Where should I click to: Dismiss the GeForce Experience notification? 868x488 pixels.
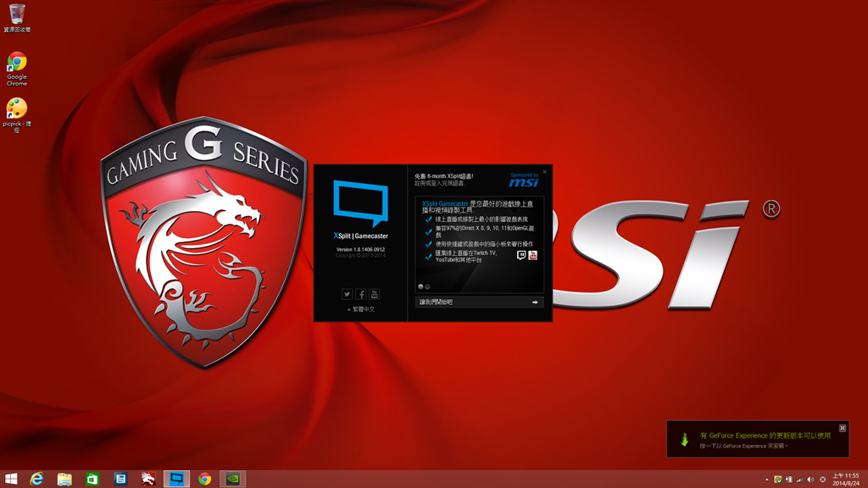pyautogui.click(x=843, y=428)
